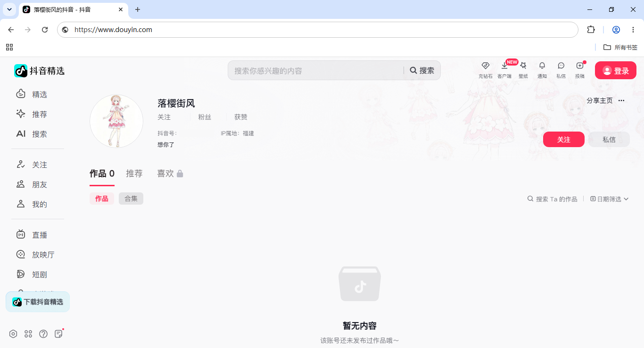Click the site info icon in address bar
Screen dimensions: 644x348
coord(65,30)
